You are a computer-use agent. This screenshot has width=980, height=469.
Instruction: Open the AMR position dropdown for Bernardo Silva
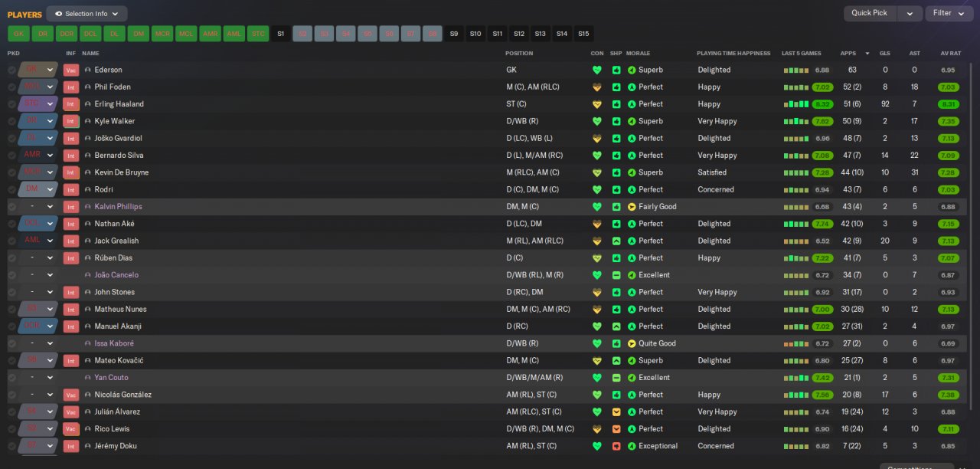(38, 156)
